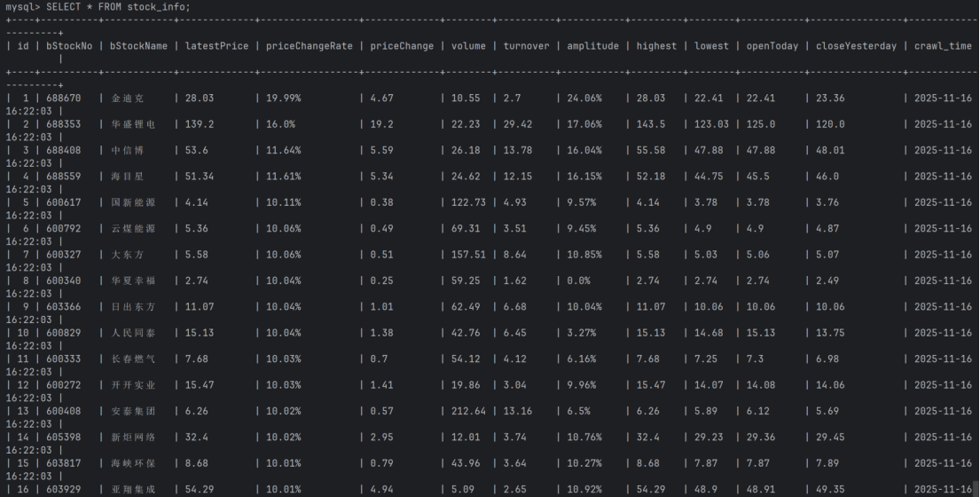
Task: Select stock number 603929
Action: 63,490
